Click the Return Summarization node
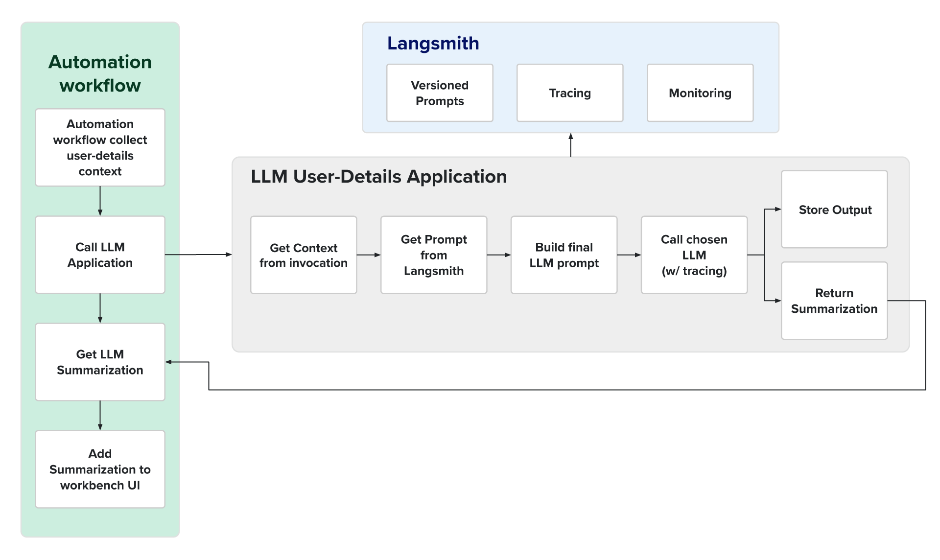Screen dimensions: 940x560 834,301
